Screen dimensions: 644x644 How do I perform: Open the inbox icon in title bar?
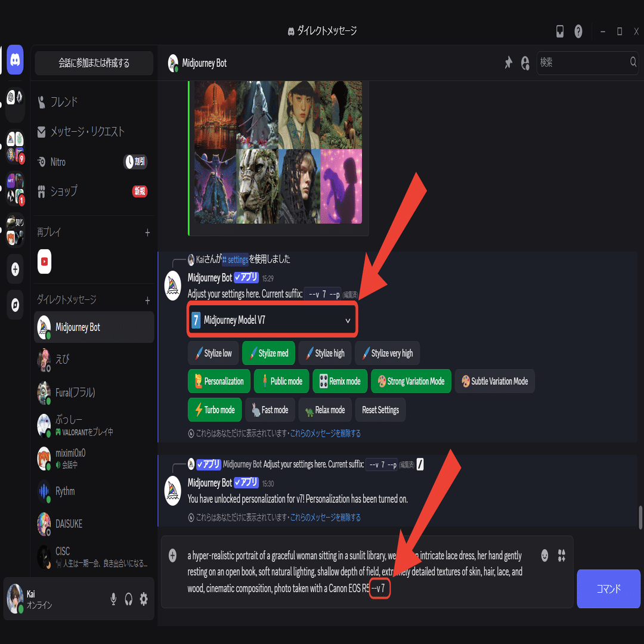(560, 31)
